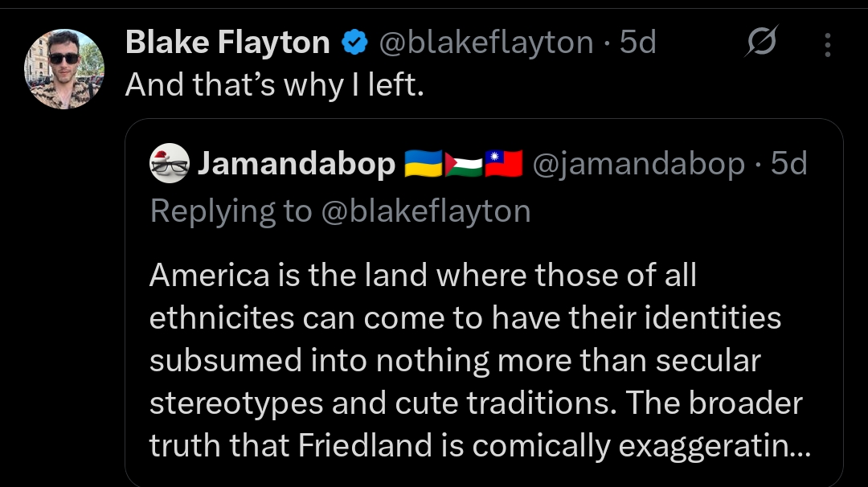Image resolution: width=868 pixels, height=487 pixels.
Task: Click the Palestine flag emoji
Action: click(464, 164)
